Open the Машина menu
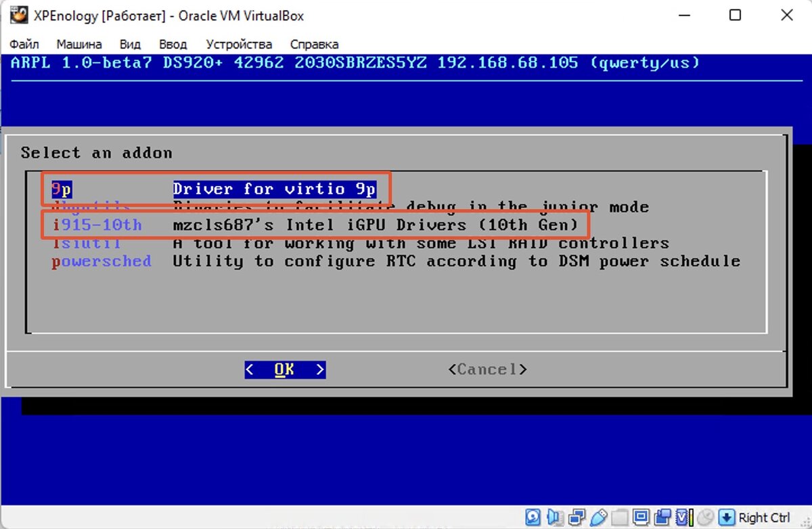The width and height of the screenshot is (812, 529). point(79,45)
